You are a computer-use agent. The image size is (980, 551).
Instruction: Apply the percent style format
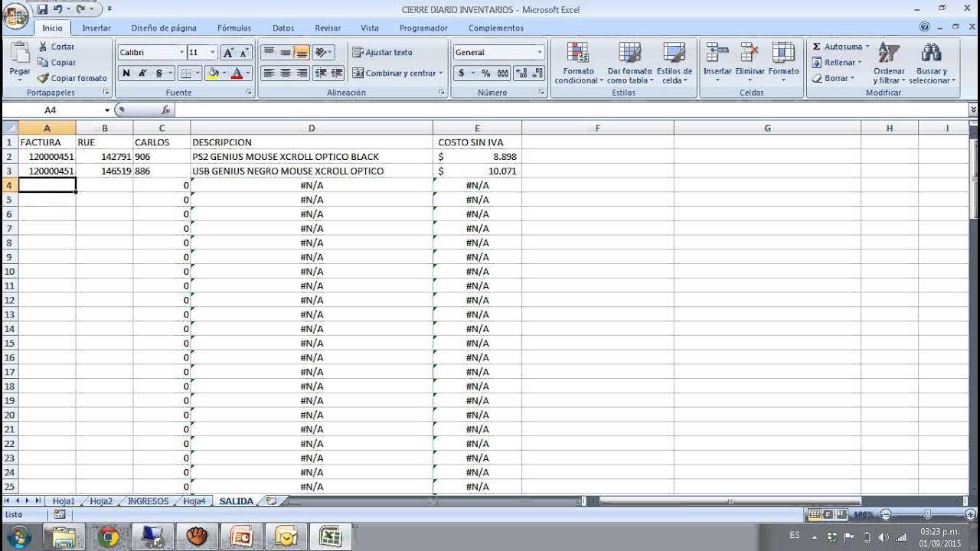click(485, 73)
